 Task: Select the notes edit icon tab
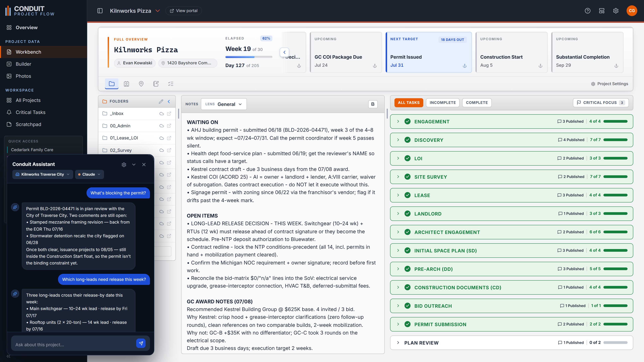tap(156, 84)
